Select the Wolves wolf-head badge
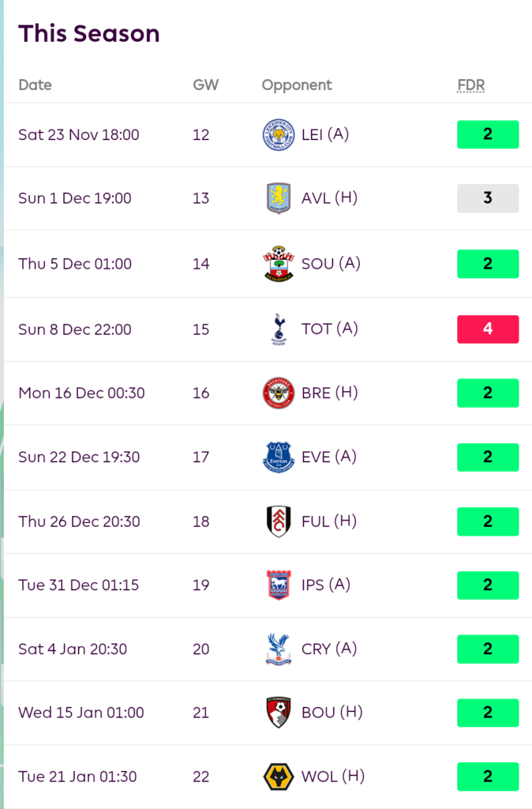 tap(278, 777)
